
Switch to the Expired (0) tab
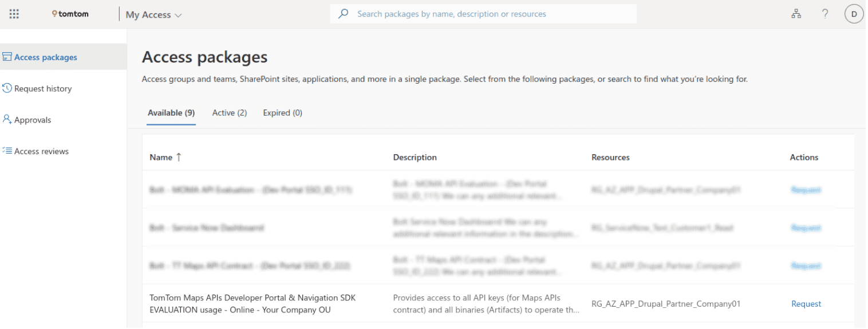283,113
